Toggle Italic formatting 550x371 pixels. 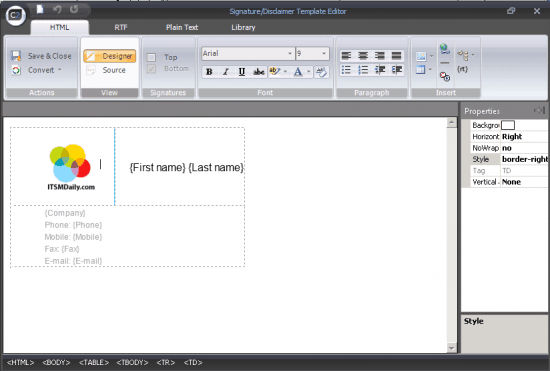click(226, 72)
